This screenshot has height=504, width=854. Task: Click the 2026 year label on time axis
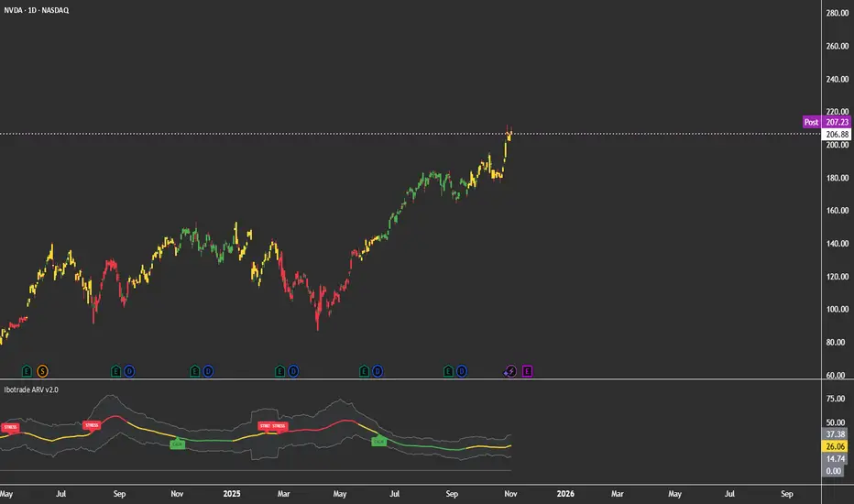point(565,494)
